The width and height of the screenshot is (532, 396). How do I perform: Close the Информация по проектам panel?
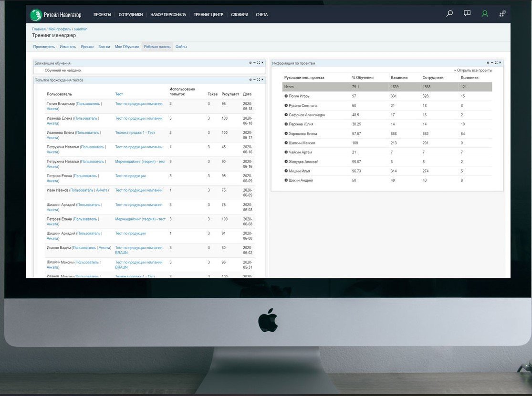click(500, 63)
